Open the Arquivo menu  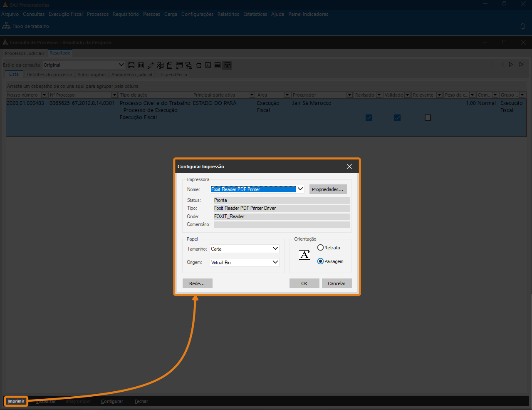10,14
